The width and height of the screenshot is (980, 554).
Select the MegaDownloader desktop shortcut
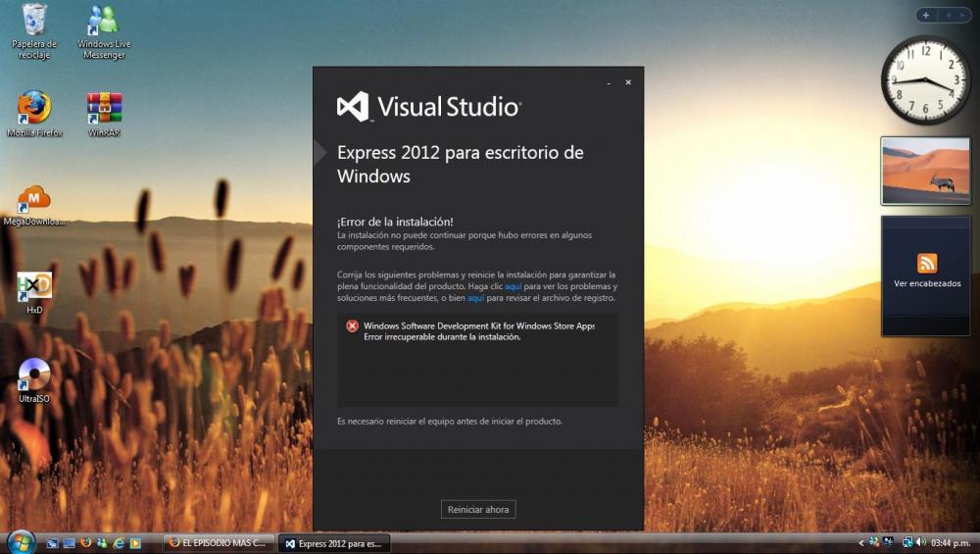[x=33, y=205]
